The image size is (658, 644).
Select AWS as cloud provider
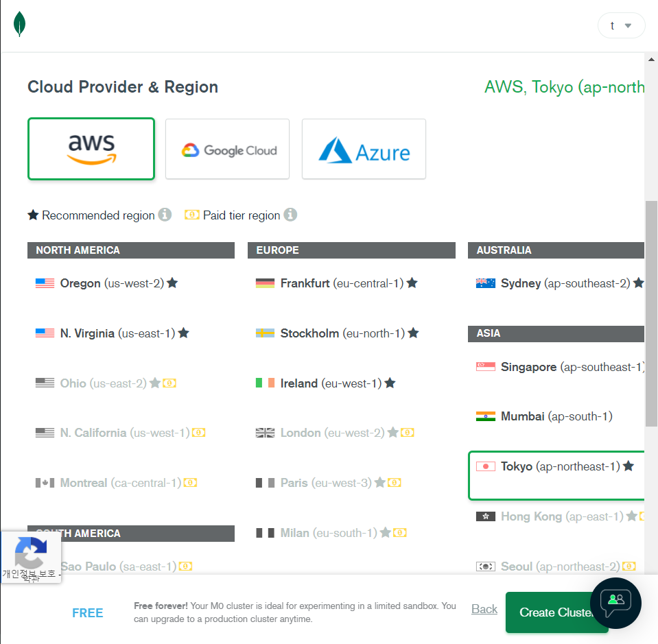pos(91,149)
